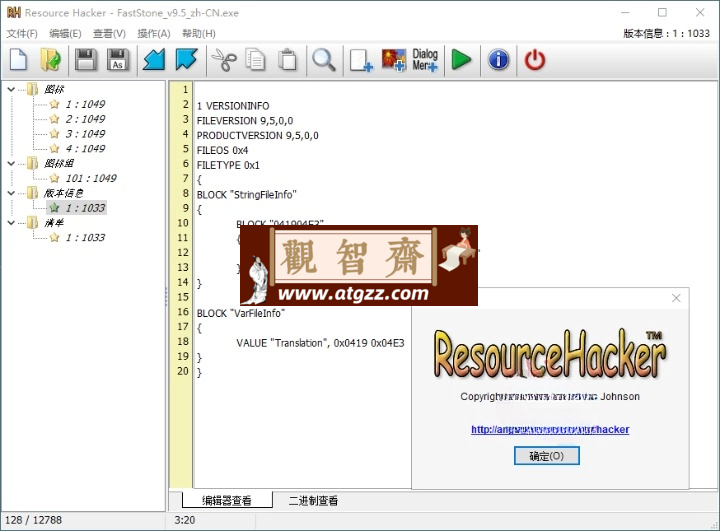This screenshot has width=720, height=531.
Task: Select manifest item 1 : 1033 under 清单
Action: tap(85, 237)
